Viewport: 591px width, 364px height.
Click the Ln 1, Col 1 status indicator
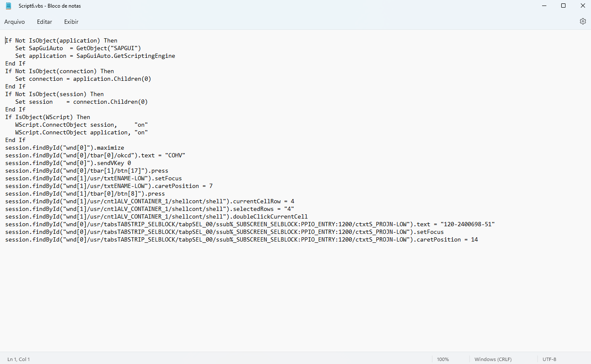click(19, 359)
